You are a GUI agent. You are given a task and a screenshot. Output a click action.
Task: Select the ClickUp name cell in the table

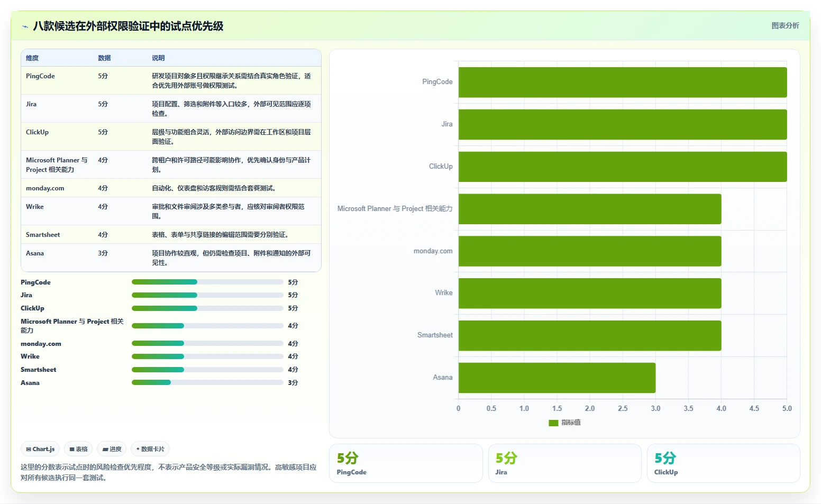coord(37,132)
